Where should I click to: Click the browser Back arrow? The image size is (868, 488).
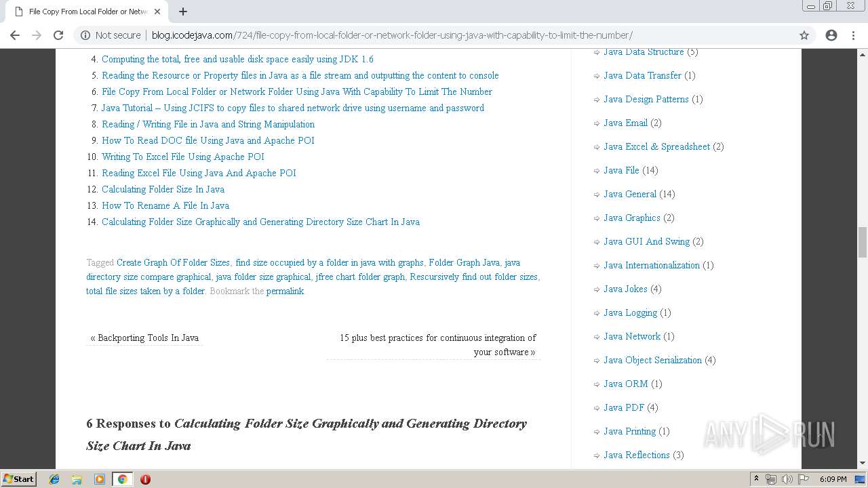click(x=15, y=35)
